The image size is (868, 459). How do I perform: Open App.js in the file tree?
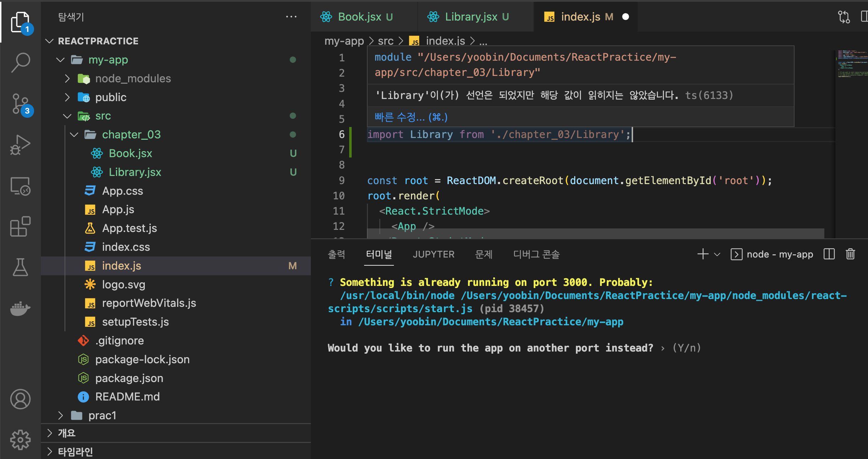176,210
